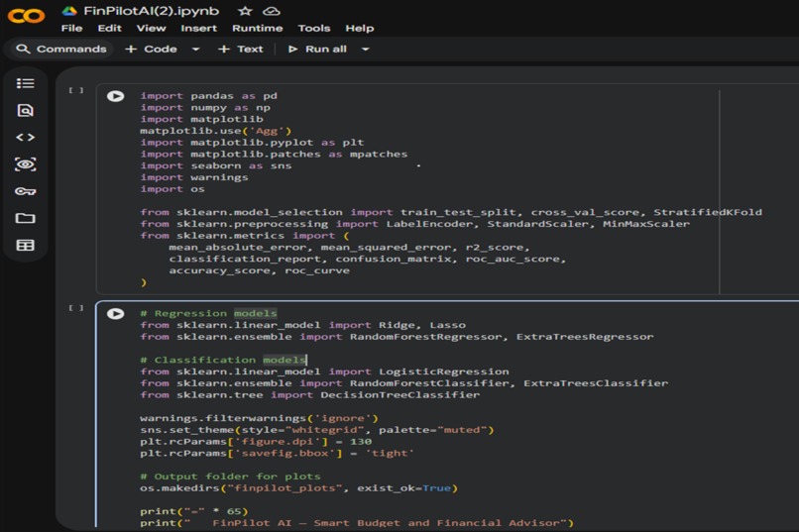
Task: Click the LogisticRegression import line
Action: [x=324, y=372]
